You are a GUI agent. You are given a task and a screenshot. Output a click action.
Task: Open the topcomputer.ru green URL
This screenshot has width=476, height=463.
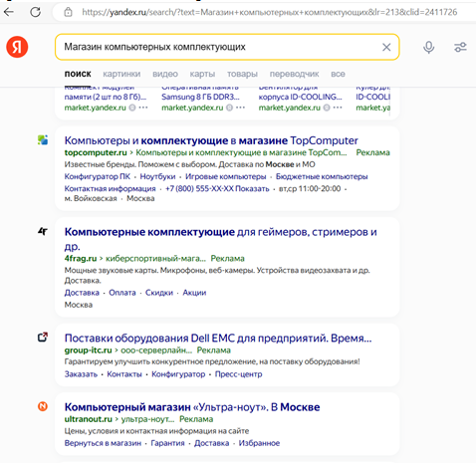(x=96, y=152)
